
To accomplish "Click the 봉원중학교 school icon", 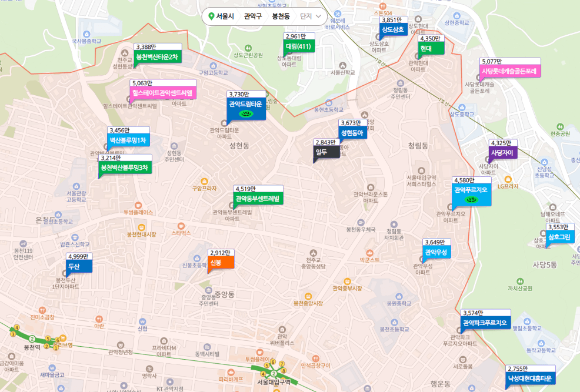I will [x=399, y=297].
